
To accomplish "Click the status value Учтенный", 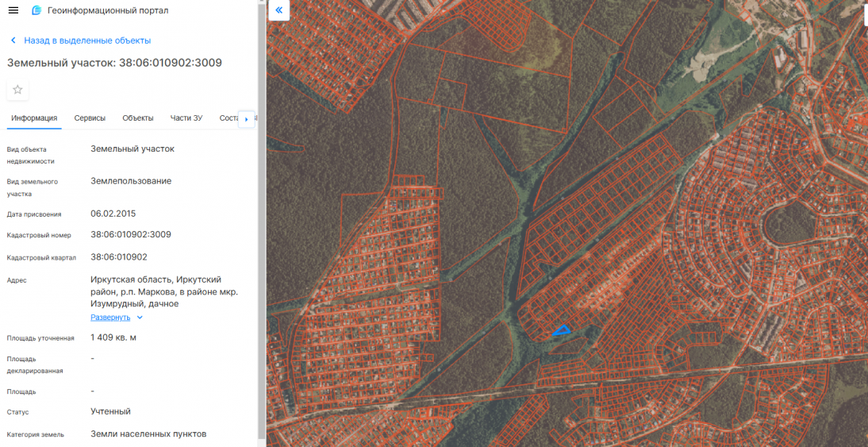I will click(111, 411).
